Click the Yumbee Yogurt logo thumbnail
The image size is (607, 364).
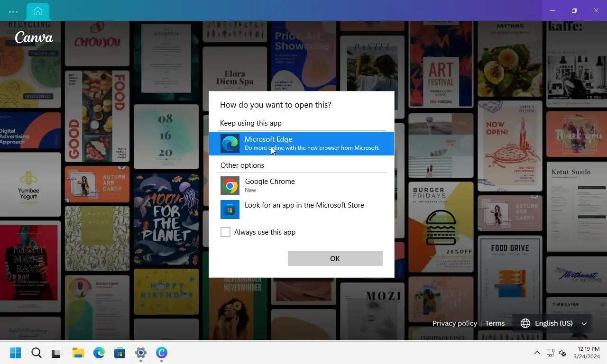coord(29,184)
